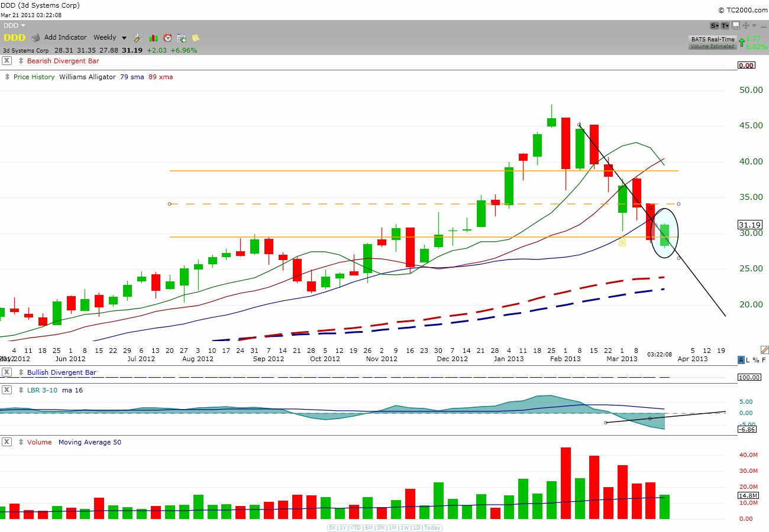Open the T dropdown in chart header
Image resolution: width=769 pixels, height=532 pixels.
tap(725, 25)
